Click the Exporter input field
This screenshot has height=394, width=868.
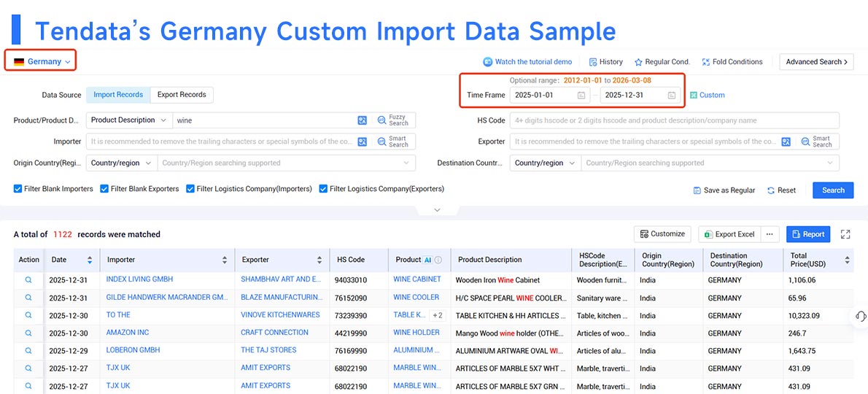(644, 142)
